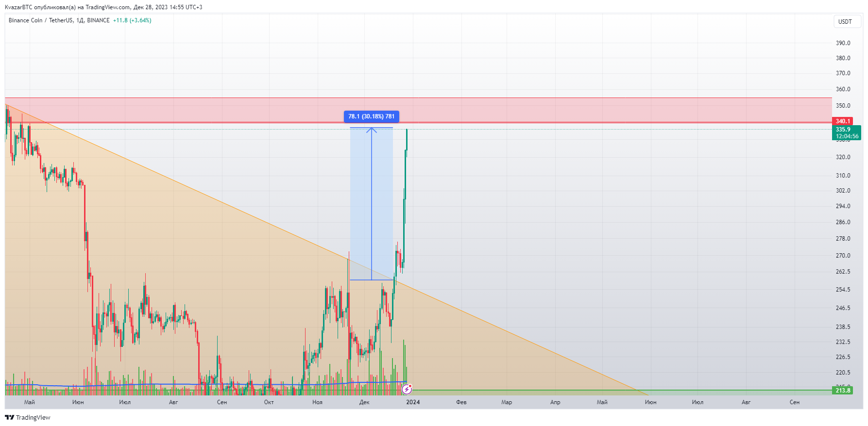
Task: Click the 254.5 price axis label
Action: pyautogui.click(x=843, y=290)
